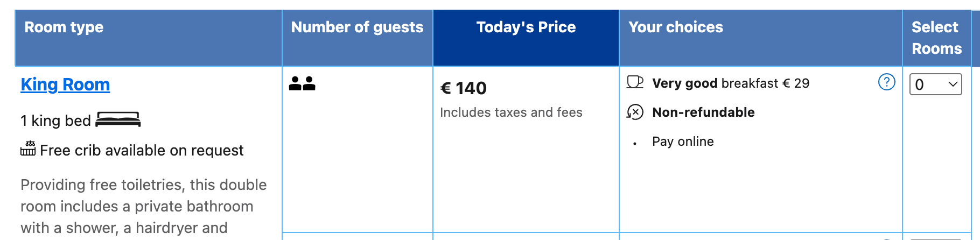Click the Today's Price column header
Screen dimensions: 980x240
pyautogui.click(x=526, y=27)
